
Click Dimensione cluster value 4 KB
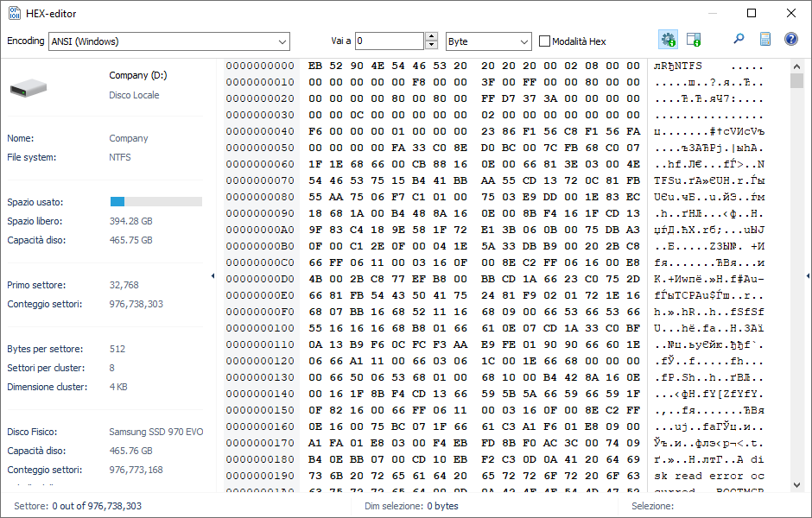(x=118, y=387)
